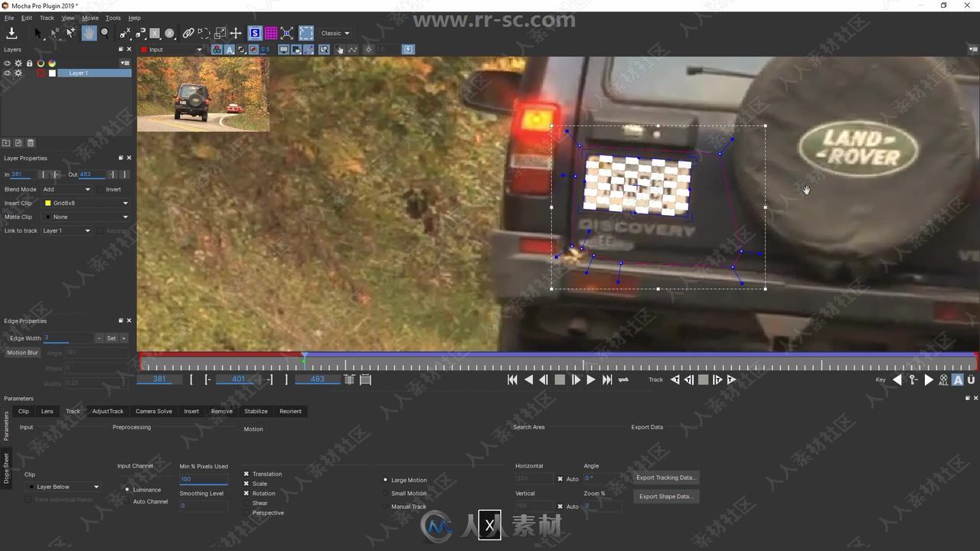Click the Link/attach layer chain icon

coord(188,33)
